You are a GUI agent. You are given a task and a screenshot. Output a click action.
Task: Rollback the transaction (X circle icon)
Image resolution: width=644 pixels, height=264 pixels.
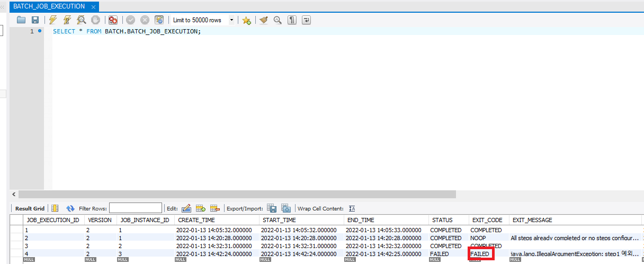point(145,20)
